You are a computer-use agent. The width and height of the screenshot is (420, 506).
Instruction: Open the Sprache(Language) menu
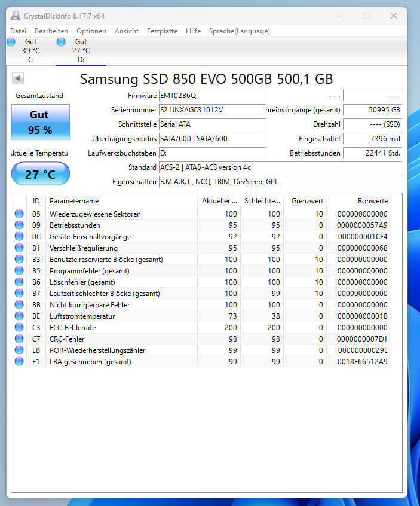click(240, 31)
